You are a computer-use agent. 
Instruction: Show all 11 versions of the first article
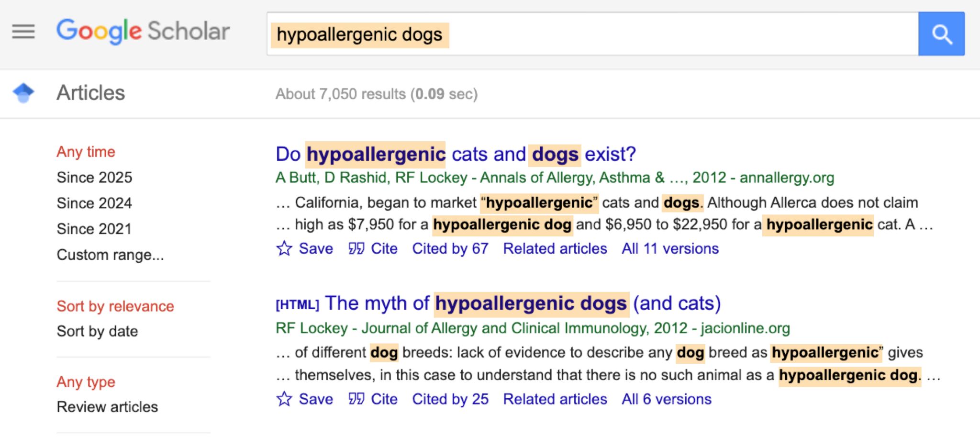tap(669, 248)
